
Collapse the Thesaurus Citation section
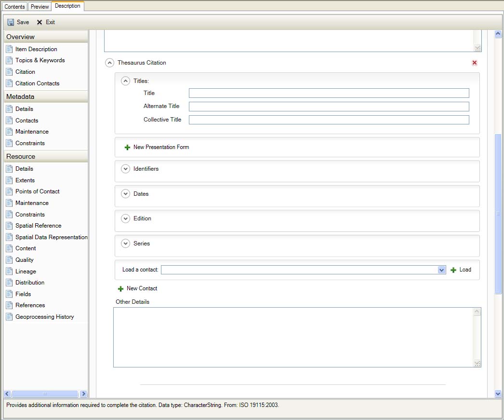[x=109, y=63]
